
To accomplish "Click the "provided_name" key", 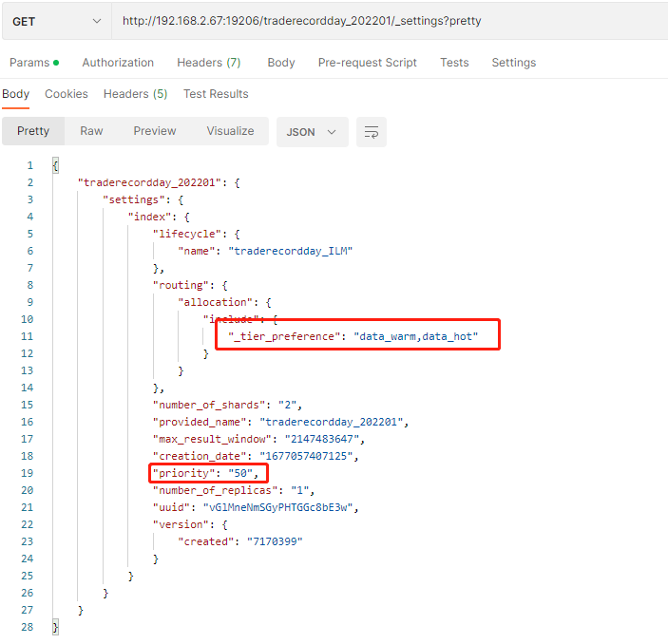I will 200,422.
